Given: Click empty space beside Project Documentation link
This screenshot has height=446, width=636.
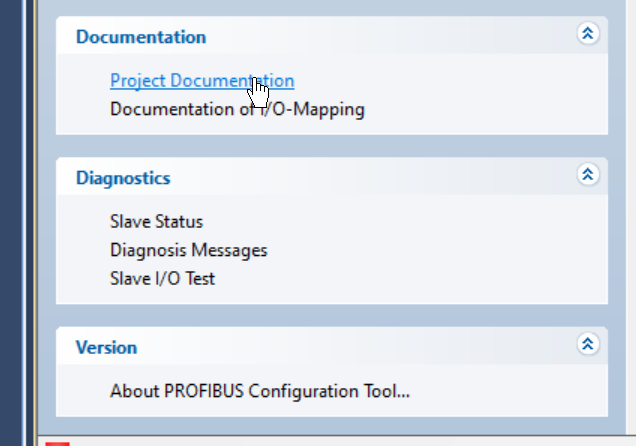Looking at the screenshot, I should point(446,81).
